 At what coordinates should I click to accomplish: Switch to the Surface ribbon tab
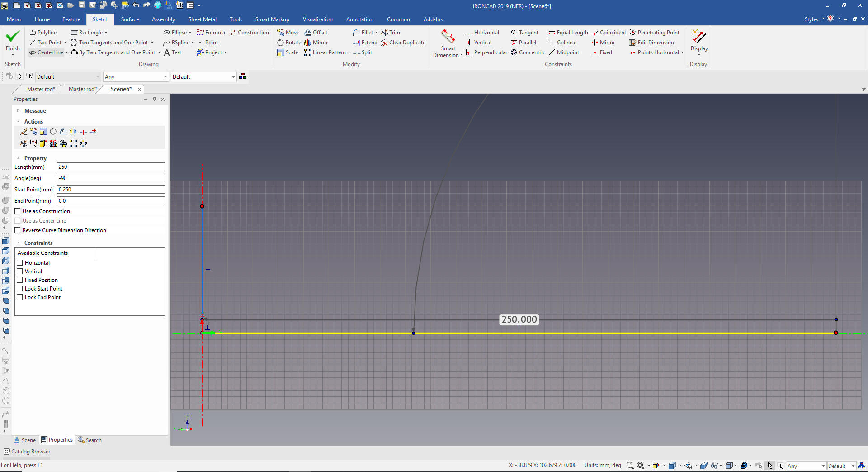(130, 19)
